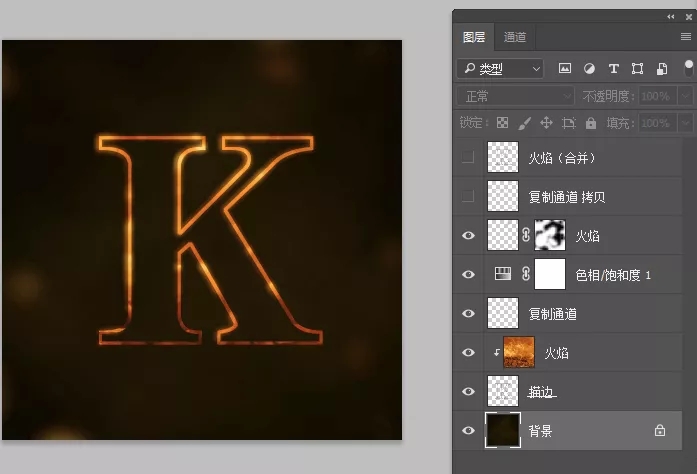Open the 正常 blend mode dropdown

[x=516, y=96]
